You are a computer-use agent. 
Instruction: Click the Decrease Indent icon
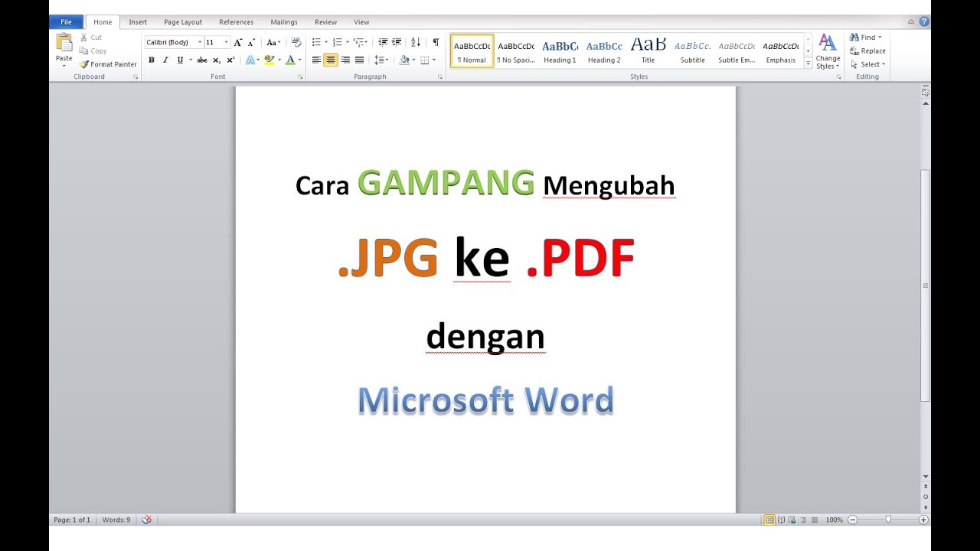point(384,43)
